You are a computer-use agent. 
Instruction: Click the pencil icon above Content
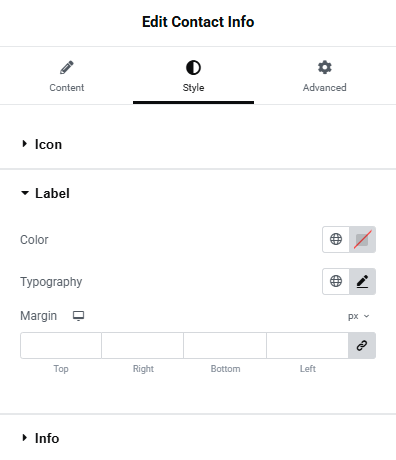click(67, 67)
